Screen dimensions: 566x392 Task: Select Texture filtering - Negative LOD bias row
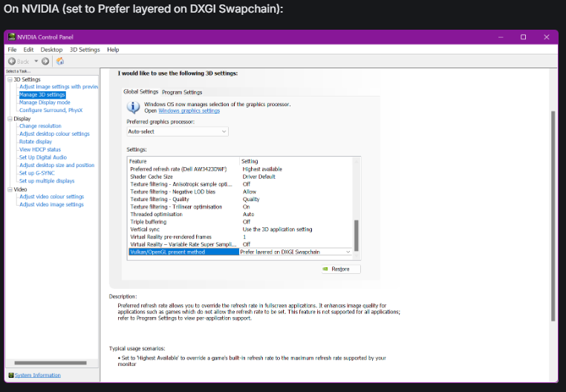tap(240, 192)
